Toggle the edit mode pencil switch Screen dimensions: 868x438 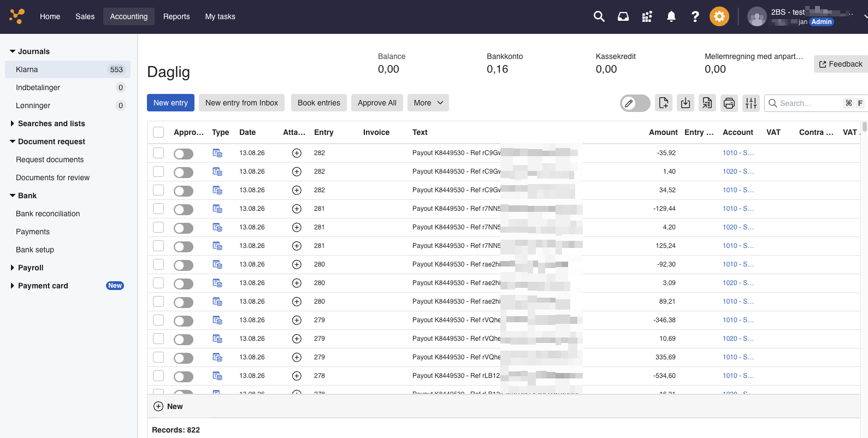pos(635,103)
